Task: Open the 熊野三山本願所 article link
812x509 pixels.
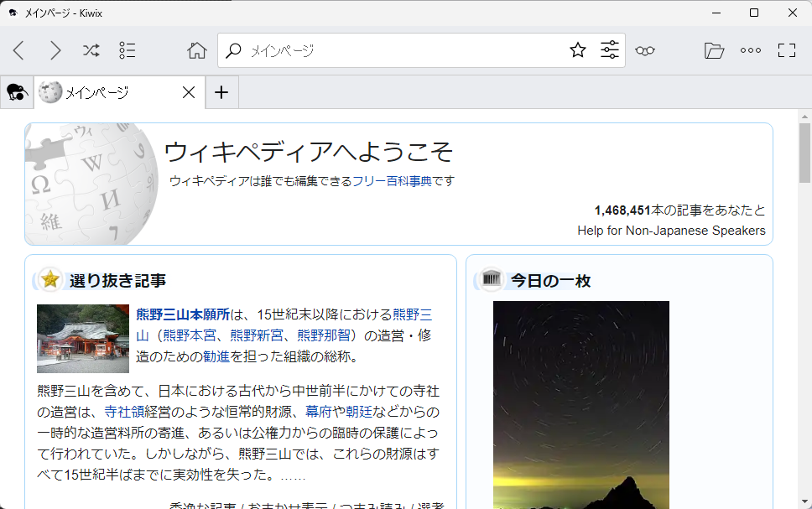Action: coord(182,314)
